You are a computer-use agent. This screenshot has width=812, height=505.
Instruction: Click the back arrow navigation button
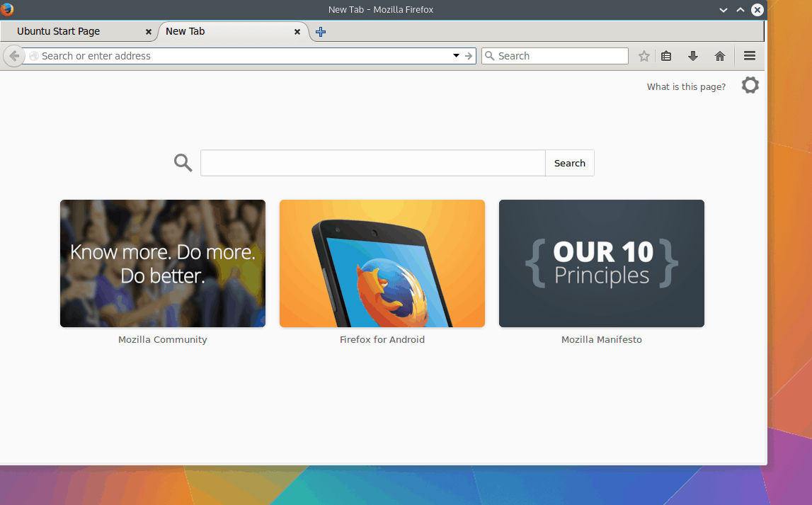tap(14, 56)
